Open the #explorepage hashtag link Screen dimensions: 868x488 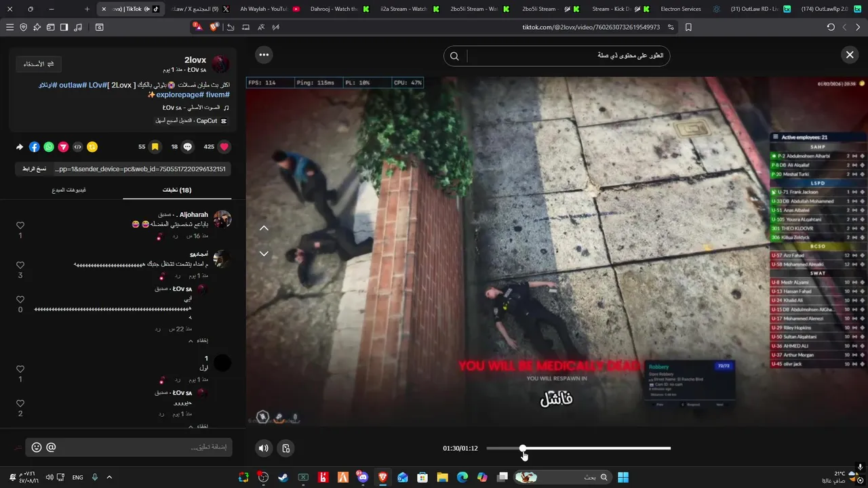click(x=180, y=95)
